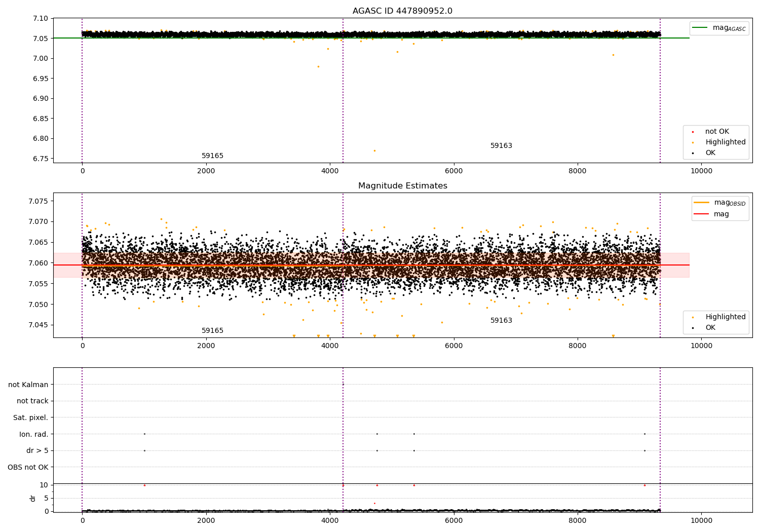
Task: Click the red 'mag' legend entry
Action: (712, 214)
